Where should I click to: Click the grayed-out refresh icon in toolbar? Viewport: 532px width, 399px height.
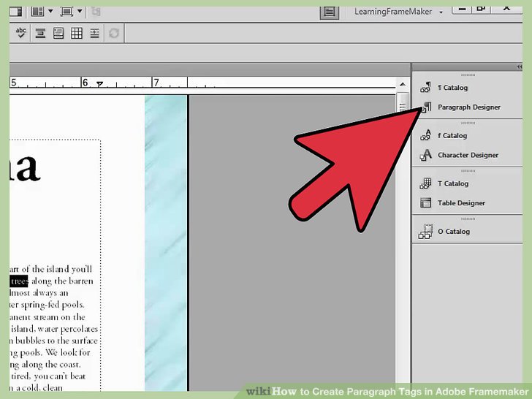point(114,34)
